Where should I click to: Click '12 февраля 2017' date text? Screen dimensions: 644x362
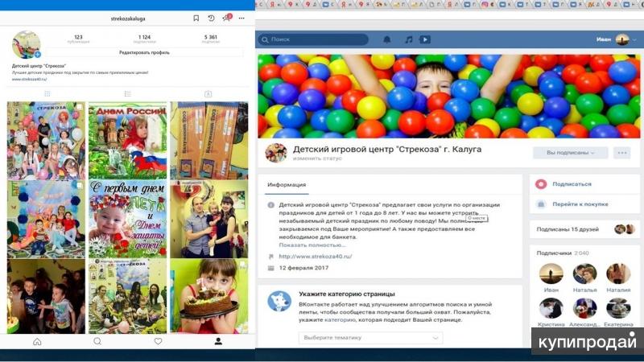pos(303,268)
